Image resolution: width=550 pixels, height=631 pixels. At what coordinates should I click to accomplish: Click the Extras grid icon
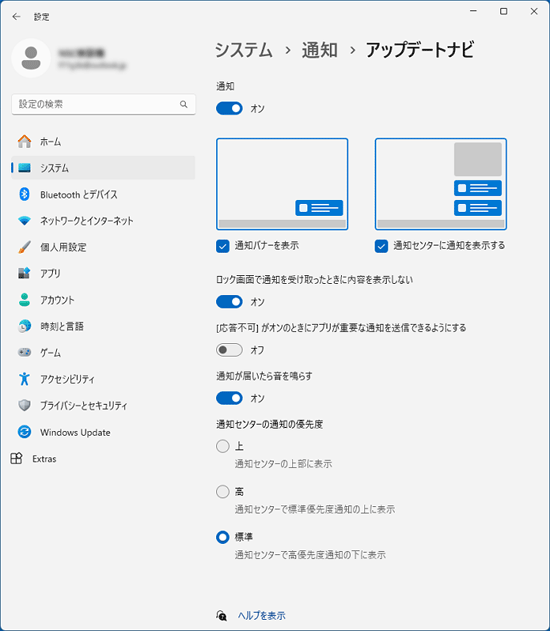coord(16,458)
